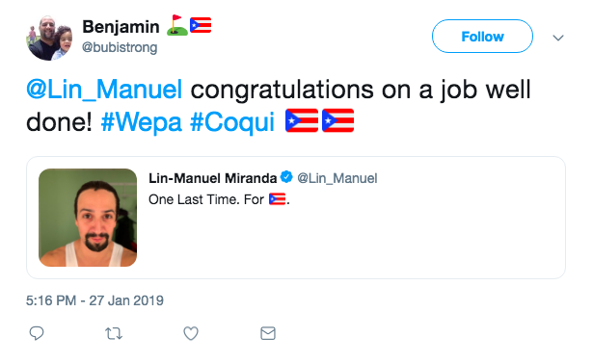Click the reply speech bubble icon
This screenshot has width=593, height=364.
pyautogui.click(x=37, y=333)
